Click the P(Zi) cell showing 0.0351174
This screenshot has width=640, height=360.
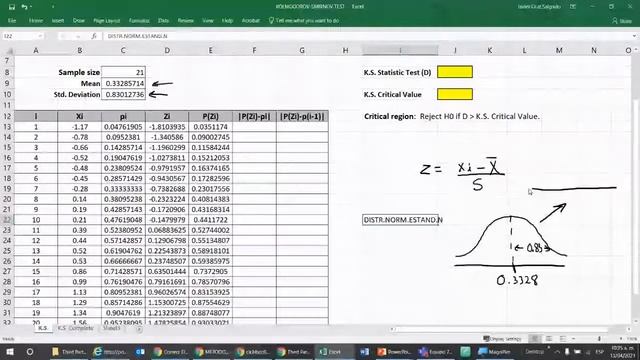[211, 127]
